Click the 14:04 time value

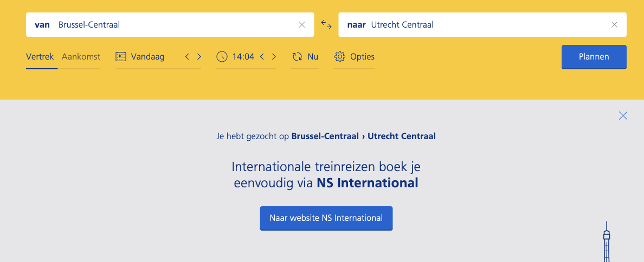pos(243,57)
